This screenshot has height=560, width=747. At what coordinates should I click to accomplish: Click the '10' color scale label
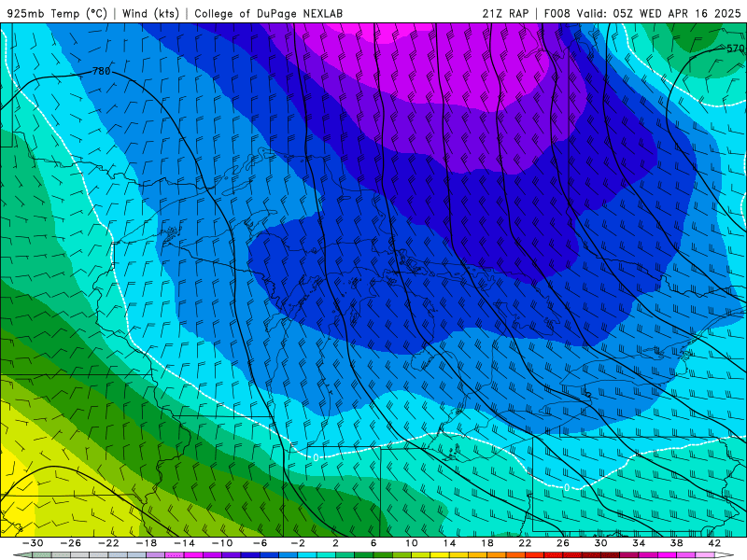click(411, 543)
